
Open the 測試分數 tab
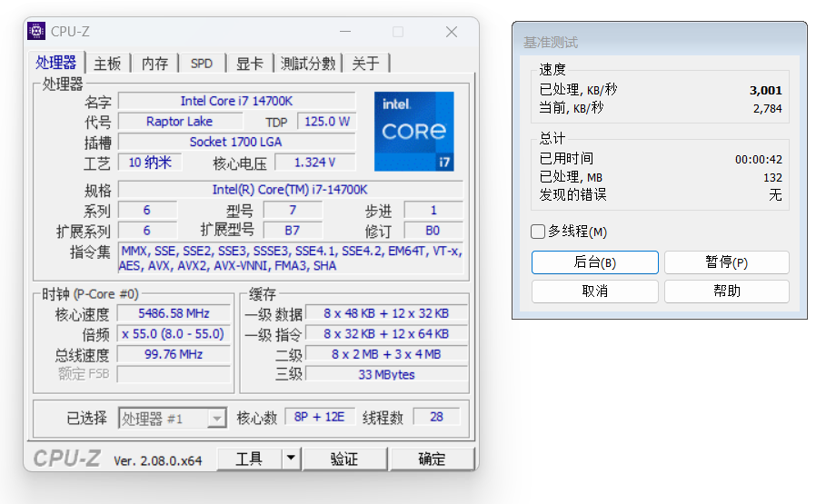[308, 64]
